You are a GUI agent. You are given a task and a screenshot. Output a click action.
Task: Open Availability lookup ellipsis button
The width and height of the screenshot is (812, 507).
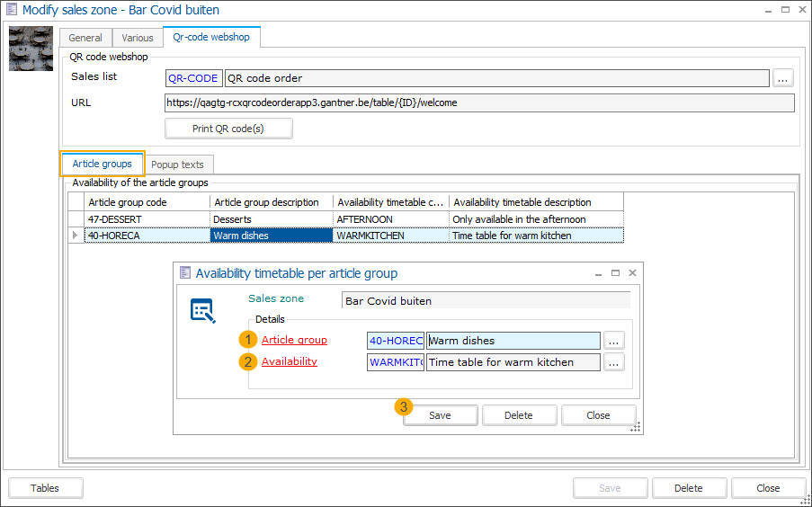pos(613,362)
